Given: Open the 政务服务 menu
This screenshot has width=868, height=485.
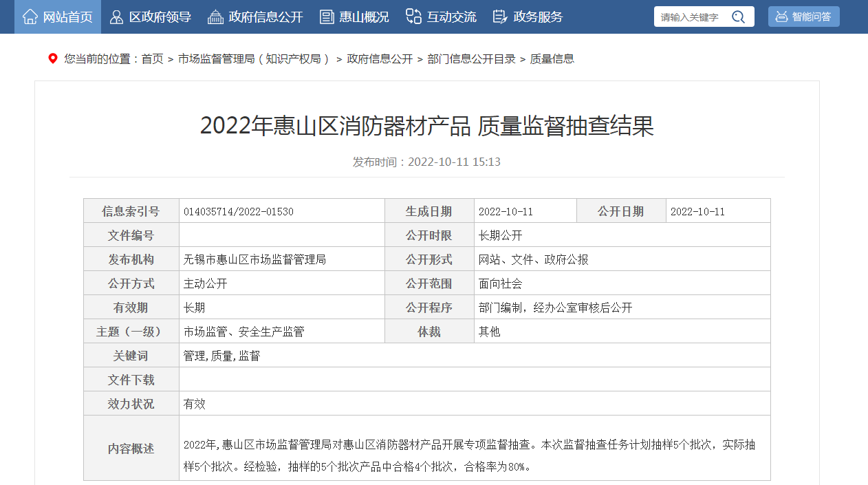Looking at the screenshot, I should (x=528, y=17).
